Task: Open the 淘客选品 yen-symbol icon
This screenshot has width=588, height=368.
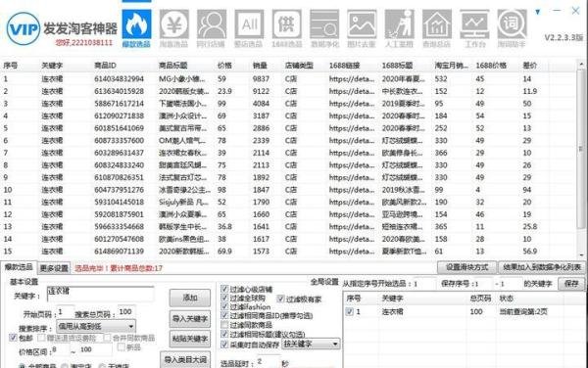Action: (x=174, y=28)
